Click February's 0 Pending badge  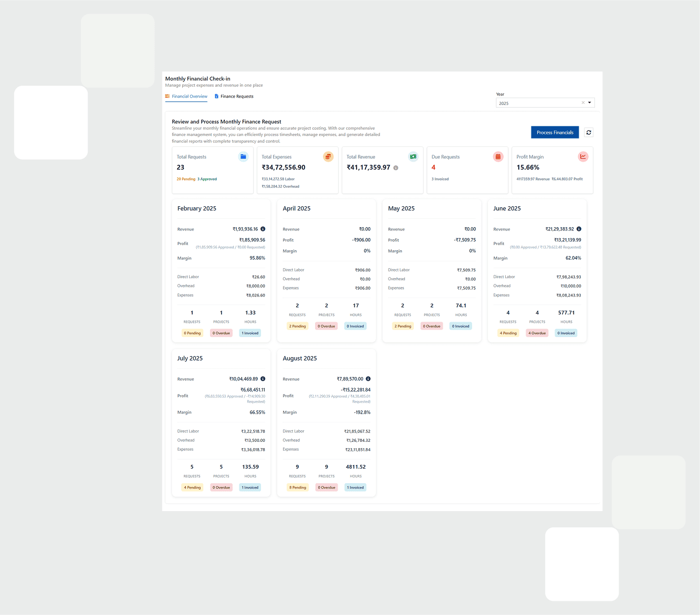point(192,333)
